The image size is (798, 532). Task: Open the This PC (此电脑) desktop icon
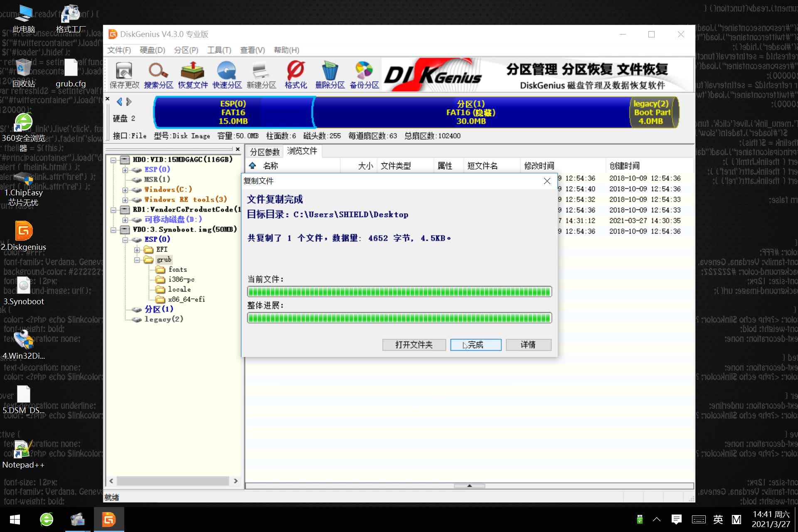tap(23, 19)
